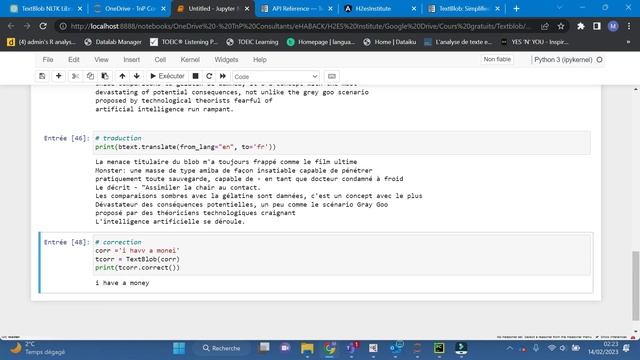The height and width of the screenshot is (360, 640).
Task: Move selected cell down arrow
Action: pyautogui.click(x=137, y=76)
